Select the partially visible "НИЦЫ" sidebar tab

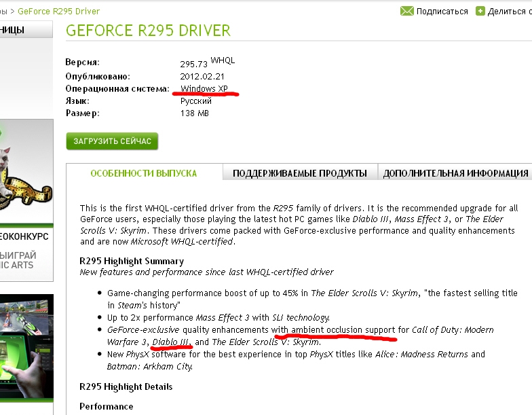pyautogui.click(x=14, y=30)
